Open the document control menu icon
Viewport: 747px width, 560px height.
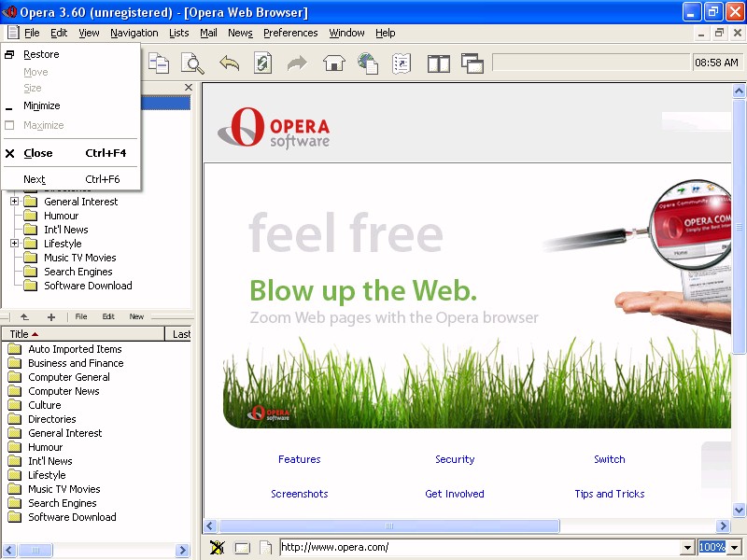(13, 33)
